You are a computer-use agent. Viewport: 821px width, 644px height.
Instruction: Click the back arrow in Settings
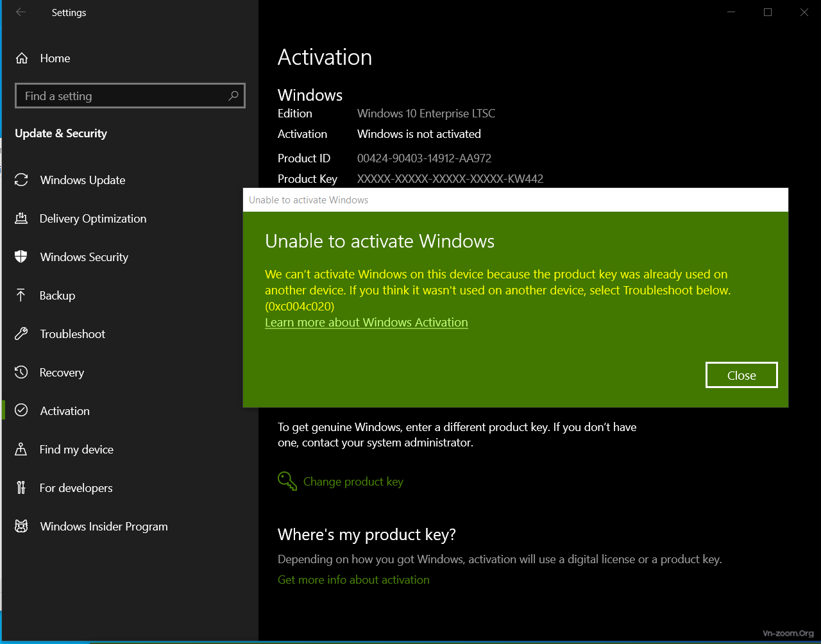pos(21,12)
